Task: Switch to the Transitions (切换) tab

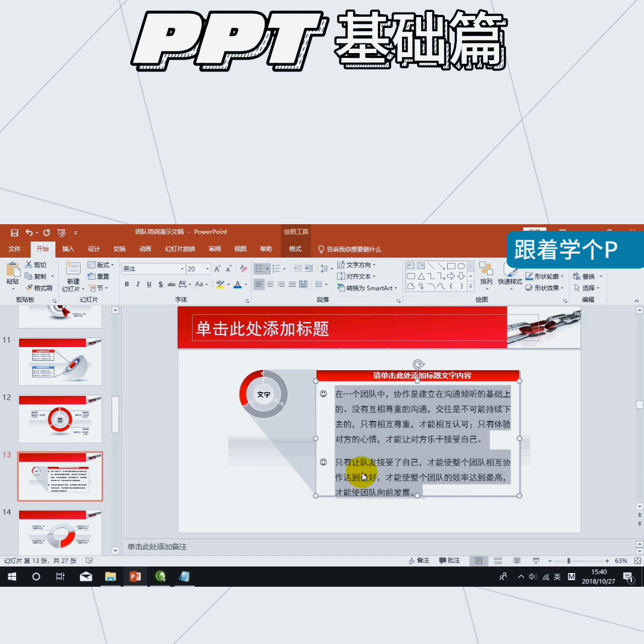Action: coord(119,249)
